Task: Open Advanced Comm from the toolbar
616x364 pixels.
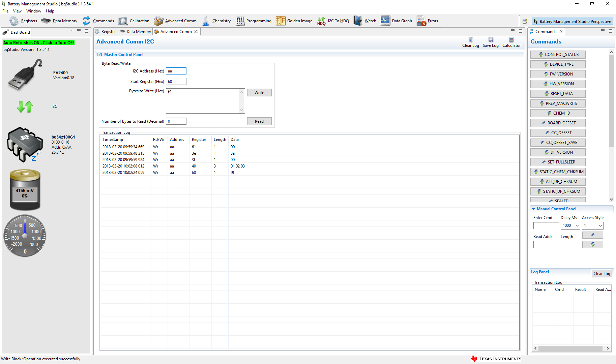Action: click(175, 21)
